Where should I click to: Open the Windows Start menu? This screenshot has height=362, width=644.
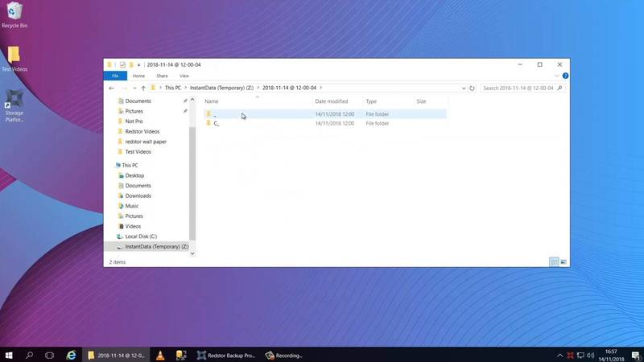pyautogui.click(x=9, y=356)
